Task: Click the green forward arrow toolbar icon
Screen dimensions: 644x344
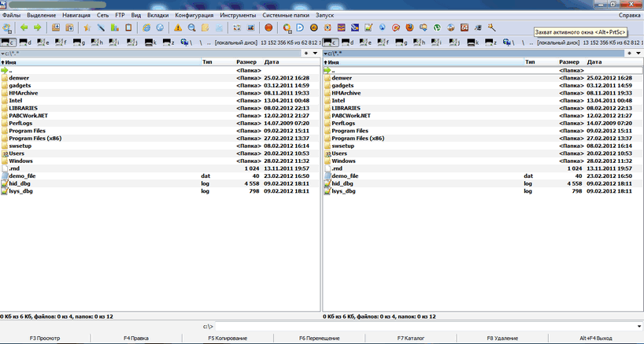Action: coord(36,28)
